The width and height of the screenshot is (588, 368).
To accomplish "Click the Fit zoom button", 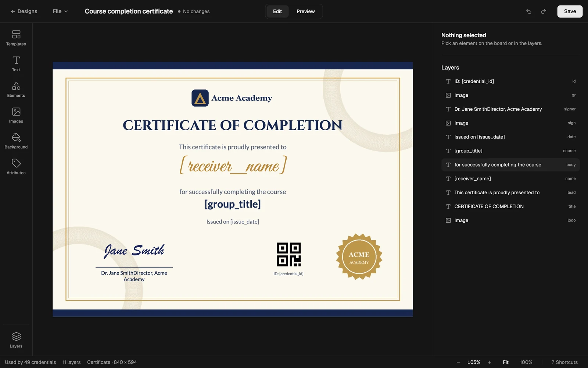I will [506, 362].
